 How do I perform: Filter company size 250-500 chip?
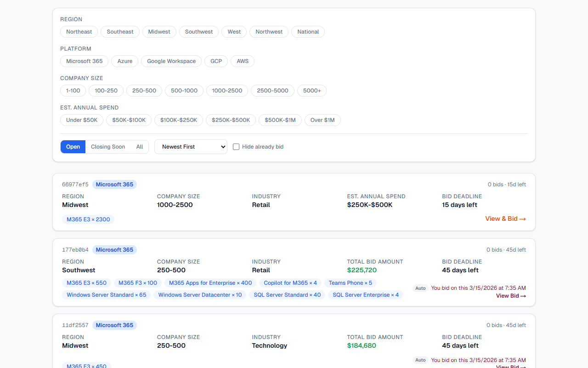pyautogui.click(x=144, y=91)
